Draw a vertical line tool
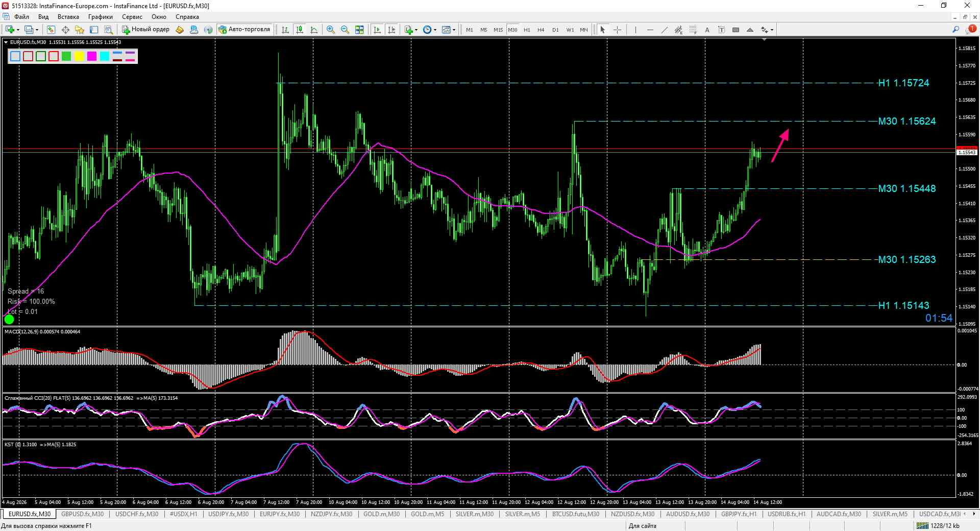This screenshot has width=980, height=531. point(635,30)
